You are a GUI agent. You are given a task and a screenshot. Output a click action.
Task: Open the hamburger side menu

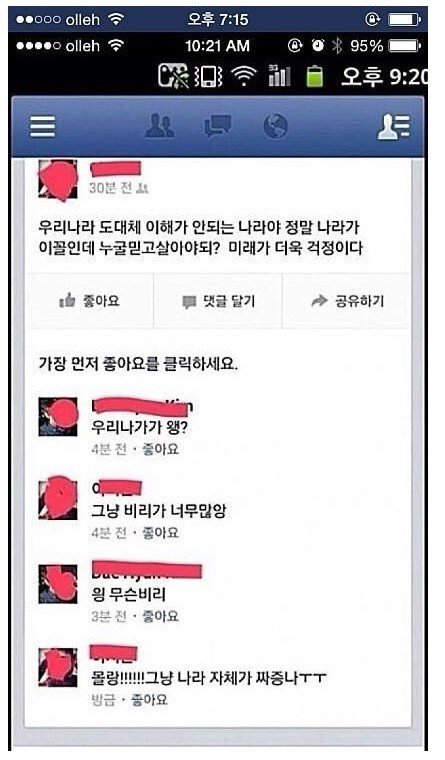pyautogui.click(x=43, y=126)
